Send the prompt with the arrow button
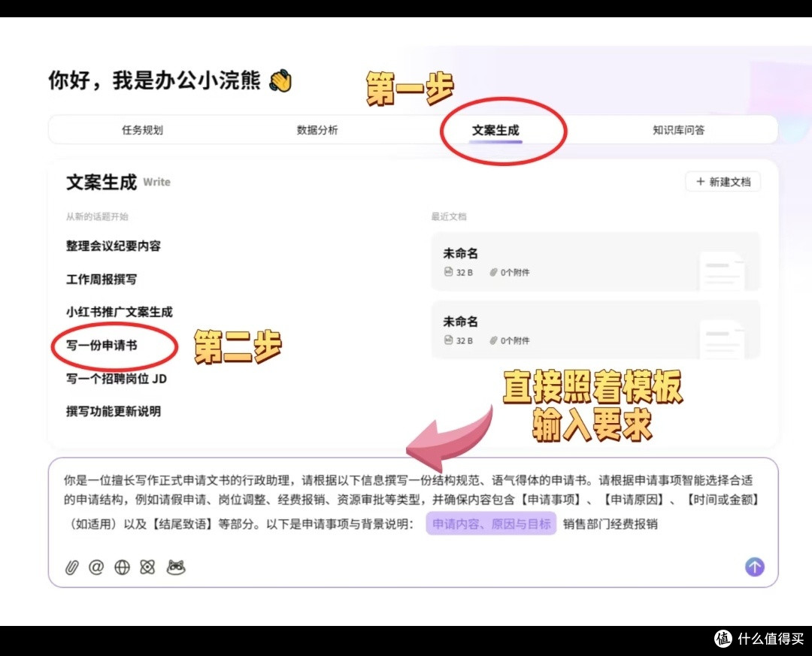Screen dimensions: 812x656 [x=755, y=567]
